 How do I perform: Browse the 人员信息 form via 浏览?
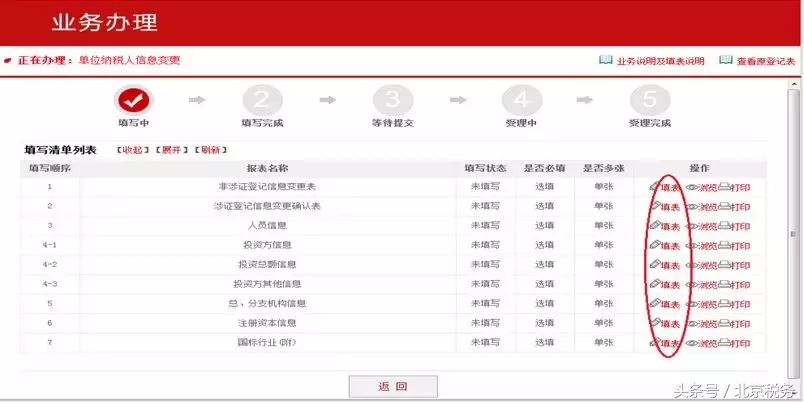(701, 227)
